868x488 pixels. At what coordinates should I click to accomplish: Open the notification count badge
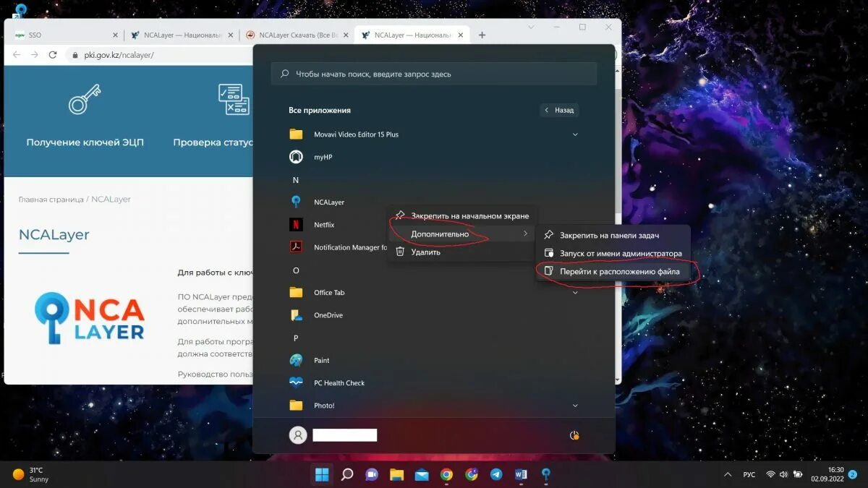852,474
